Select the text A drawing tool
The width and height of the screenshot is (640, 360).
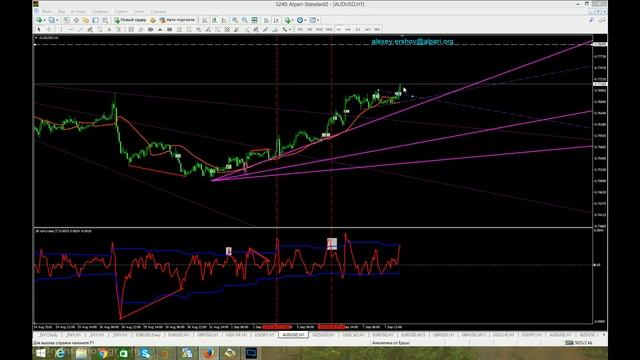109,29
